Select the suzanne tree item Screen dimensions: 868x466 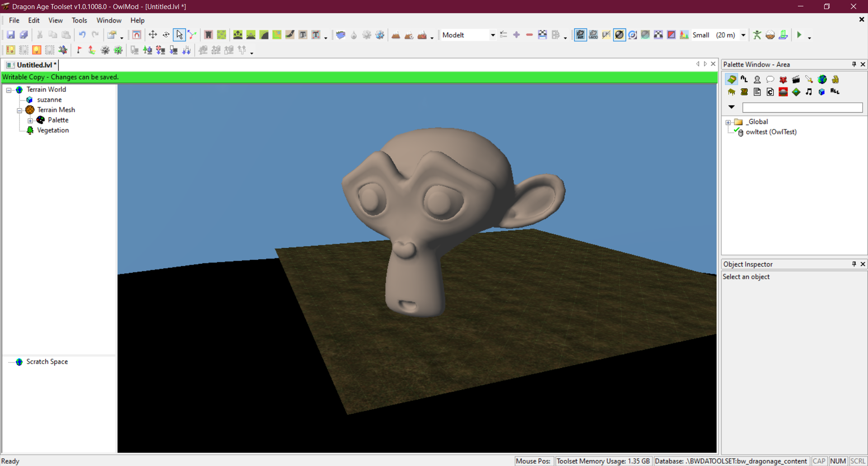(x=49, y=100)
